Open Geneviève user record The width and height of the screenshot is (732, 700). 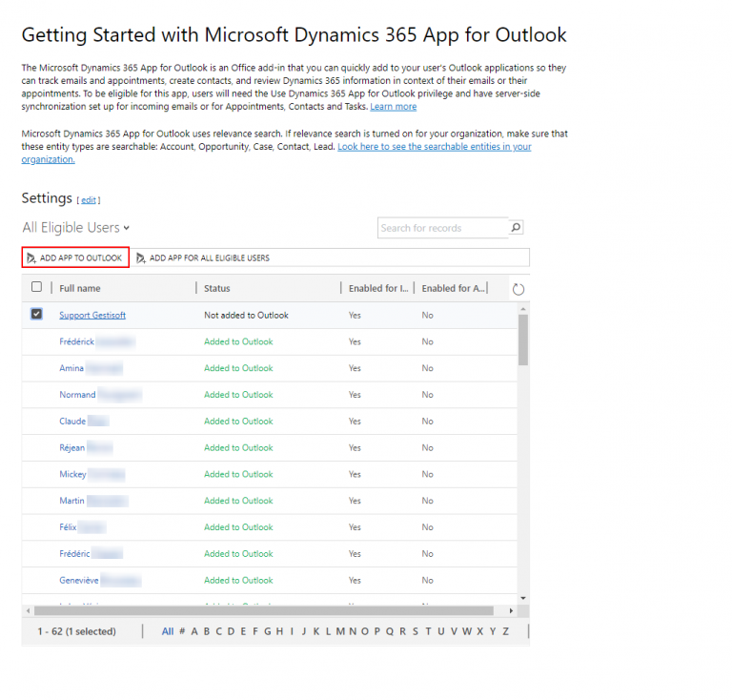tap(79, 581)
